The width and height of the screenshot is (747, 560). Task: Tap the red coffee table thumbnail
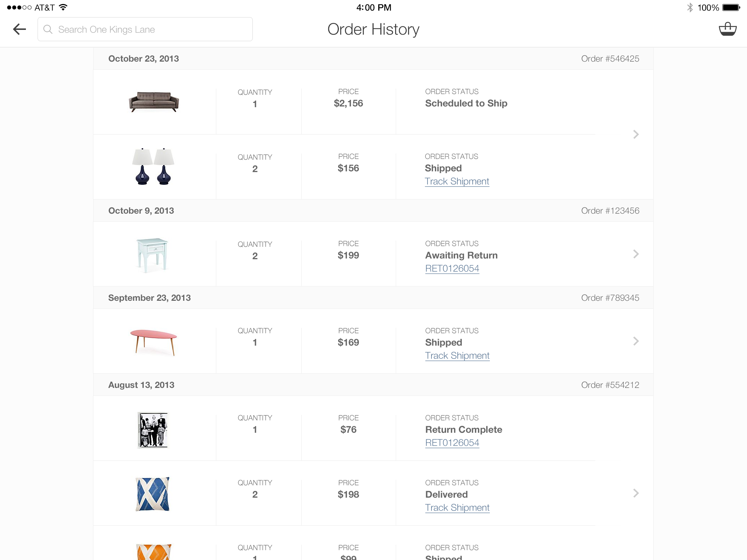[154, 342]
